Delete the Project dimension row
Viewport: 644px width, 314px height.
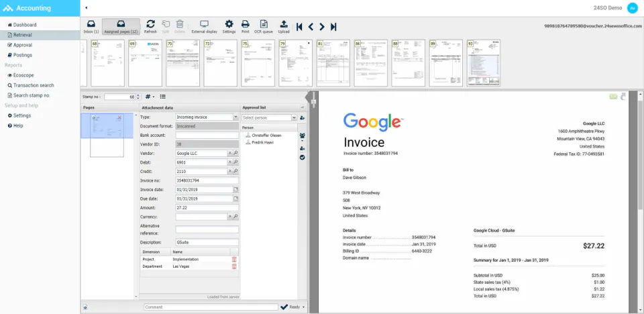(x=234, y=260)
